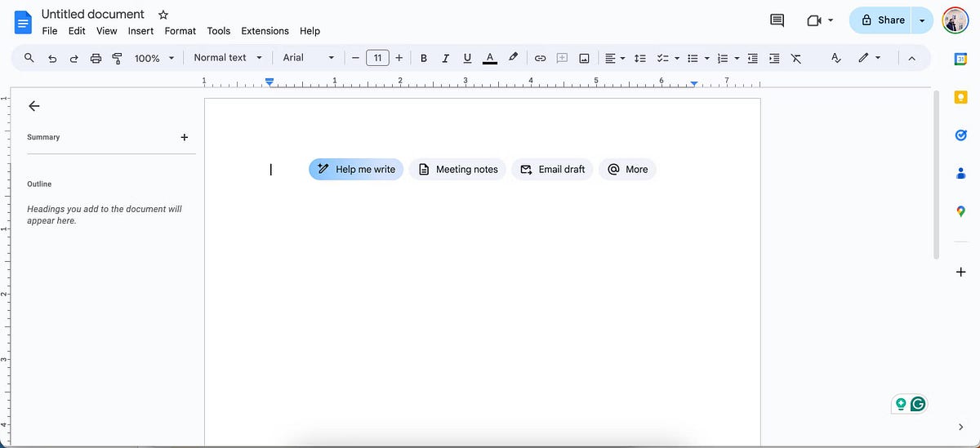Toggle italic formatting
Screen dimensions: 980x448
445,58
